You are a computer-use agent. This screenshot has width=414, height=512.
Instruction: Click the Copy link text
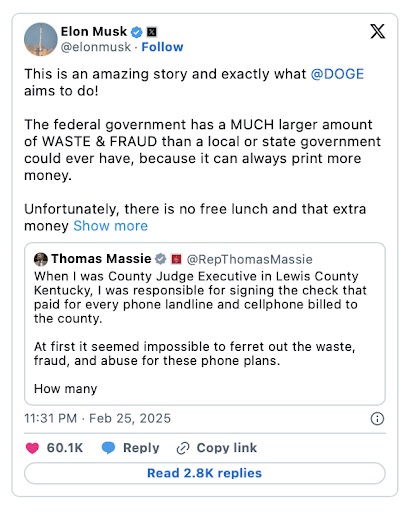[x=227, y=448]
